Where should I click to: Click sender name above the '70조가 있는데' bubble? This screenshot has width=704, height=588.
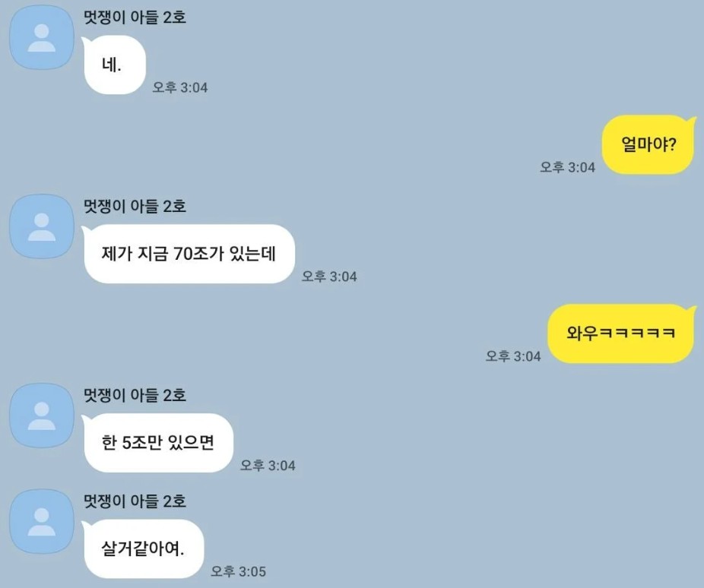(135, 207)
